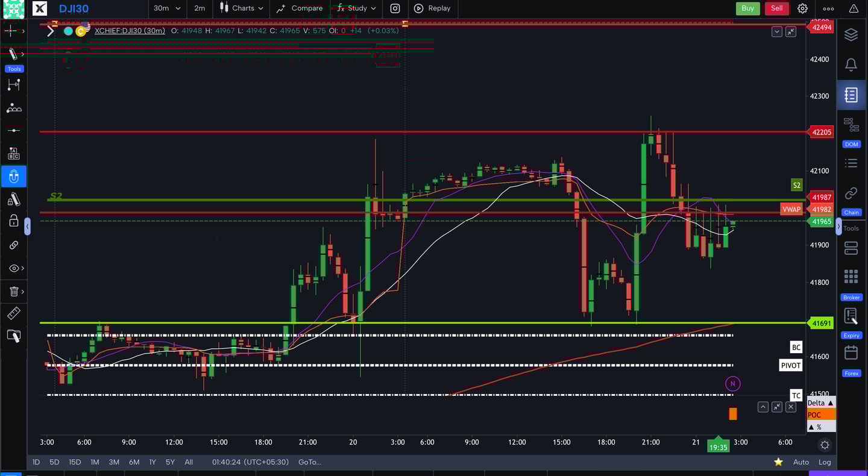
Task: Collapse the left toolbar arrow handle
Action: click(x=27, y=227)
